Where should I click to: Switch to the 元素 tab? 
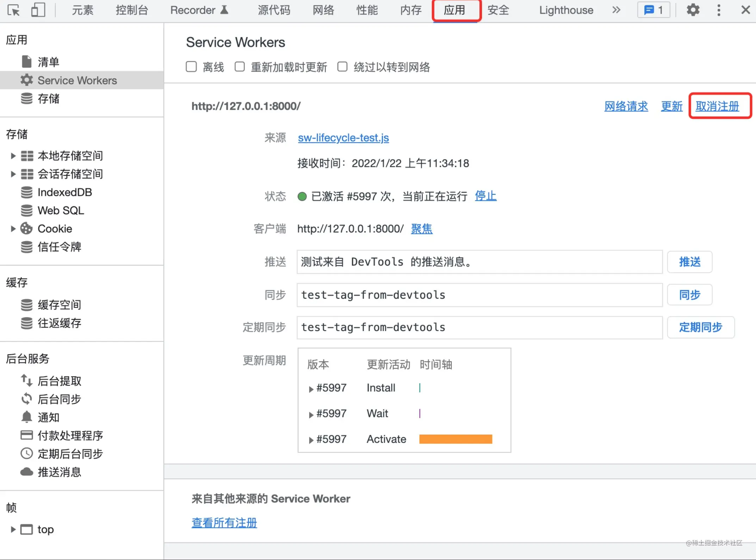point(83,10)
